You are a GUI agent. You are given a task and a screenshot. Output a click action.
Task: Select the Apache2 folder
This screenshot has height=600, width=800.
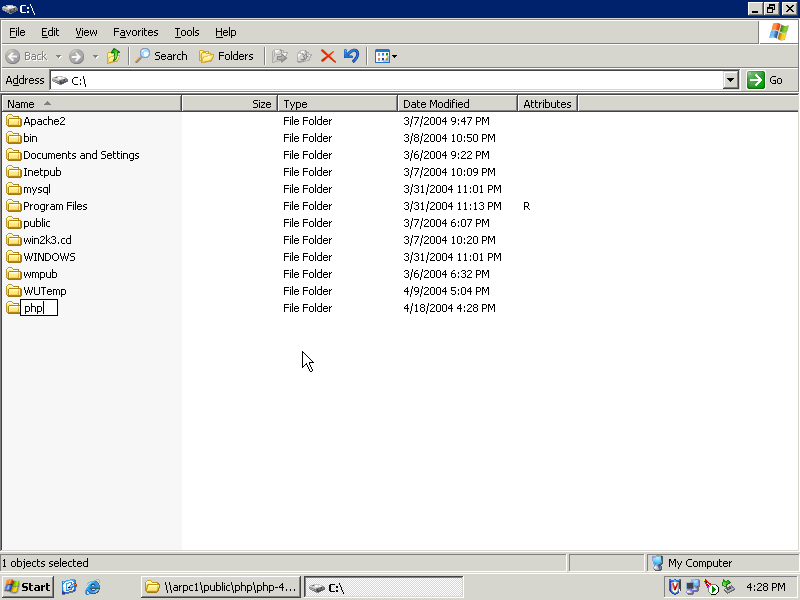point(44,121)
